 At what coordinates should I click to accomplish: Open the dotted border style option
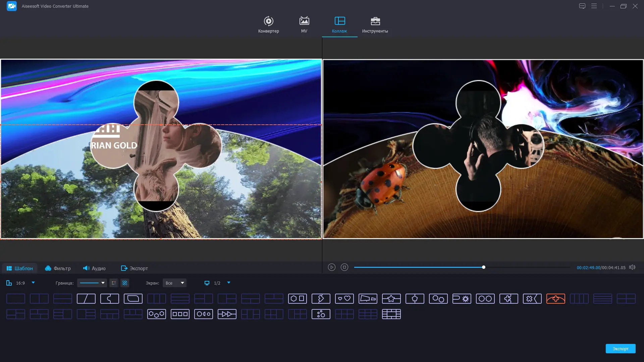point(114,283)
